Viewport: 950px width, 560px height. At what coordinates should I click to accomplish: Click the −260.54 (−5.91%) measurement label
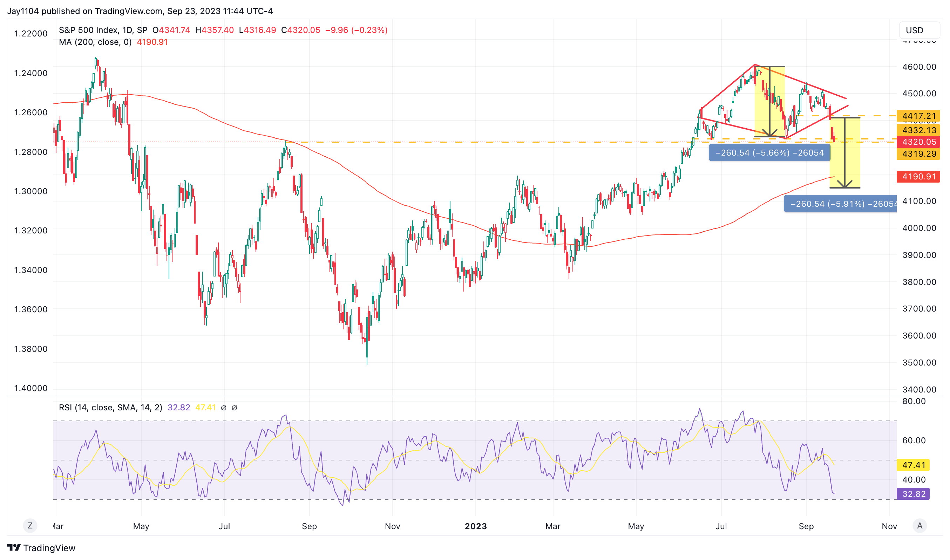pos(840,204)
